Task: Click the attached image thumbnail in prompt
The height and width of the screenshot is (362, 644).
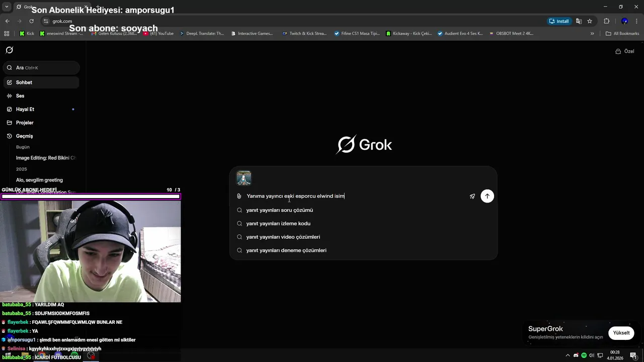Action: [x=244, y=178]
